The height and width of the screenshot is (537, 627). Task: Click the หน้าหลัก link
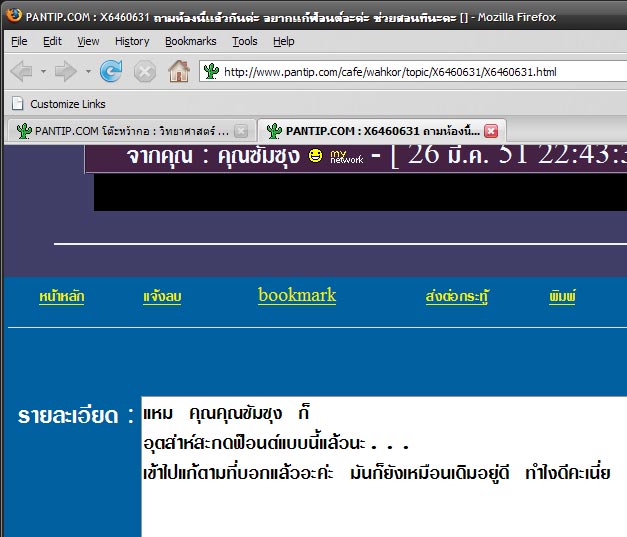pos(62,297)
